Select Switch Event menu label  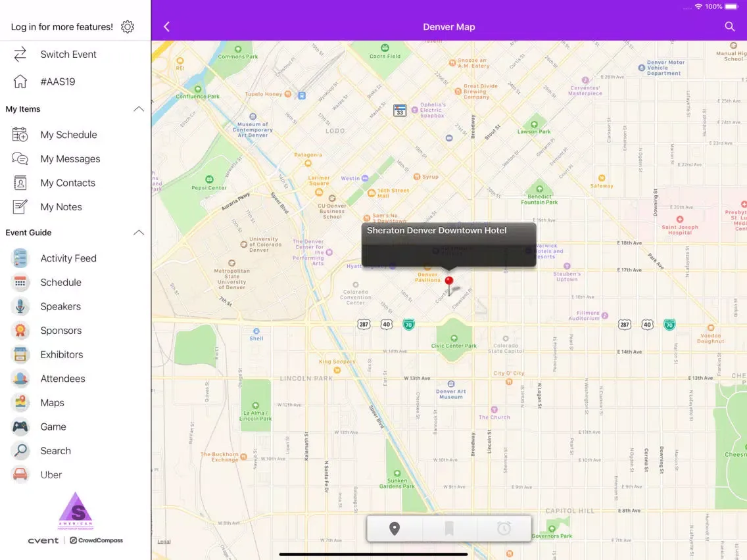click(68, 55)
